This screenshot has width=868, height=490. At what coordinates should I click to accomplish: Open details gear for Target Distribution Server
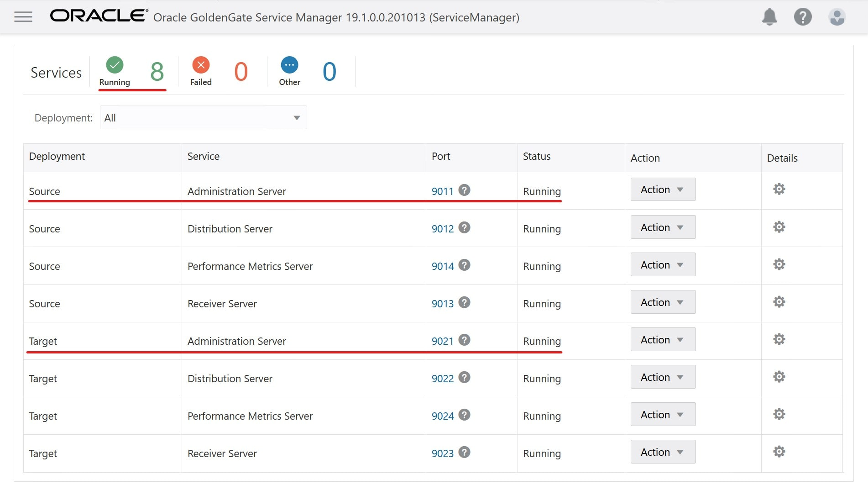click(779, 377)
